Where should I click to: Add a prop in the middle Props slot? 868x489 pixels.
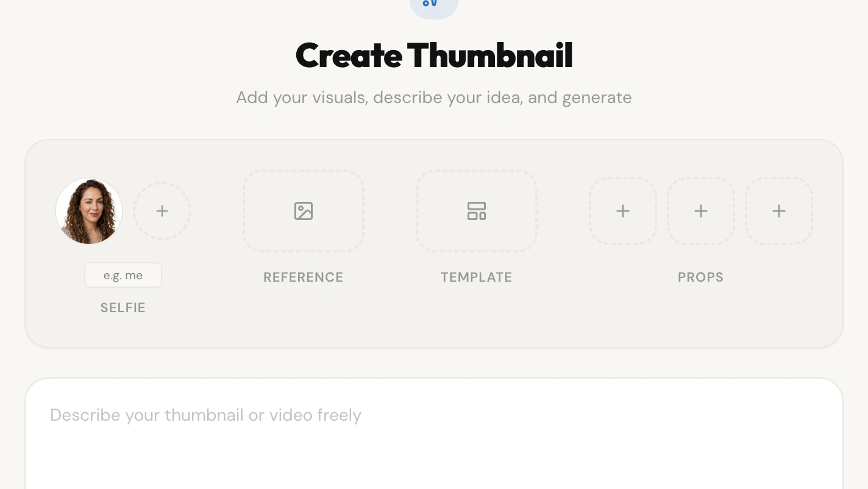[x=701, y=211]
